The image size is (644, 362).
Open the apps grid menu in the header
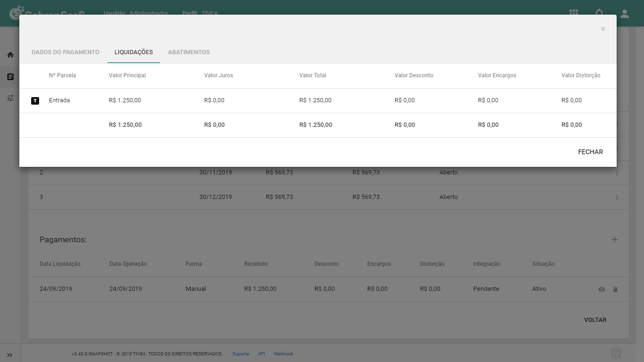point(574,13)
